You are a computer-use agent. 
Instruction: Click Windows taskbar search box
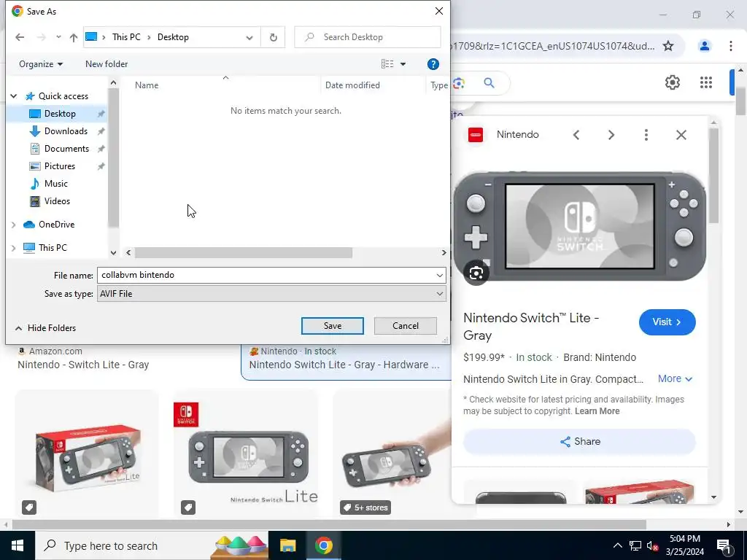point(152,545)
